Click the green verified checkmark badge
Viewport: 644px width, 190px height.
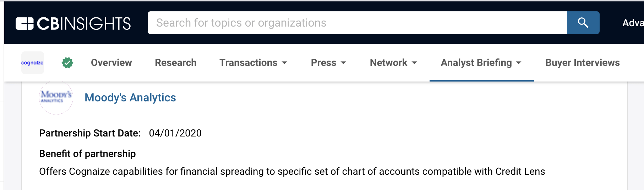click(67, 63)
